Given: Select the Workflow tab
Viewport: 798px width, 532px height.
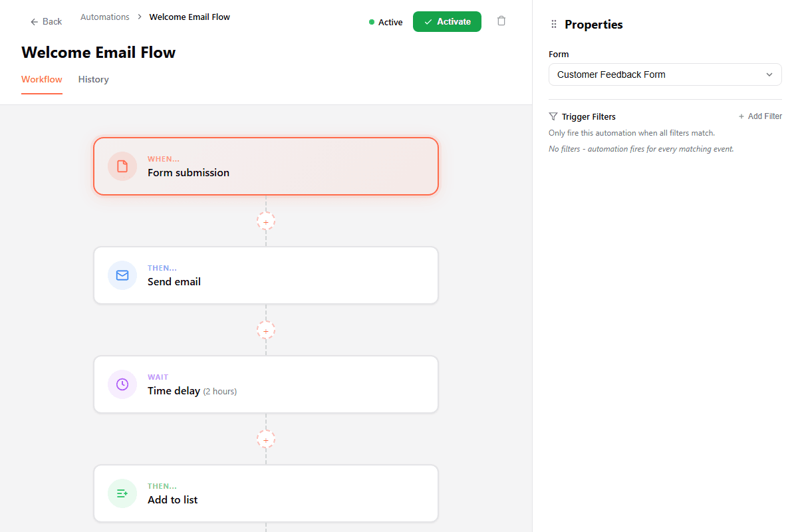Looking at the screenshot, I should [41, 79].
